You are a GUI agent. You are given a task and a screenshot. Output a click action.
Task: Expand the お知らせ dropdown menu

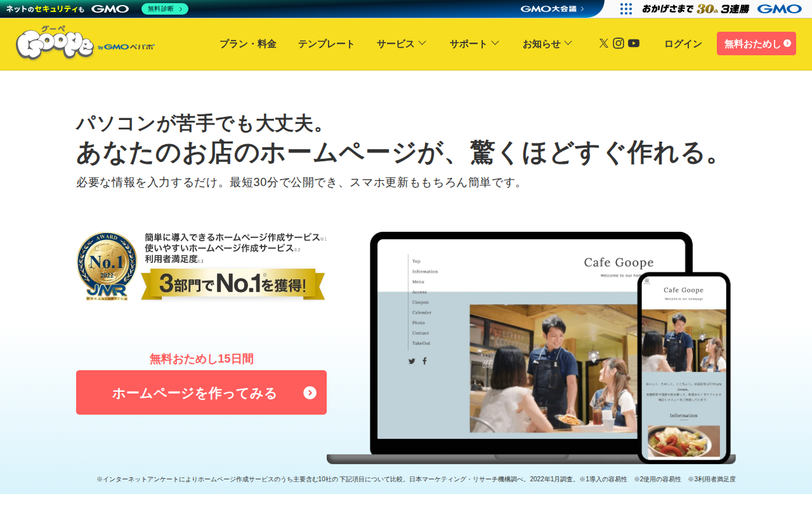click(547, 43)
